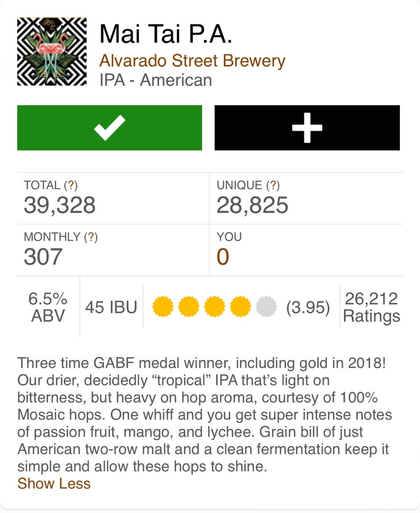Tap the fifth gray rating star
The image size is (420, 513).
266,307
